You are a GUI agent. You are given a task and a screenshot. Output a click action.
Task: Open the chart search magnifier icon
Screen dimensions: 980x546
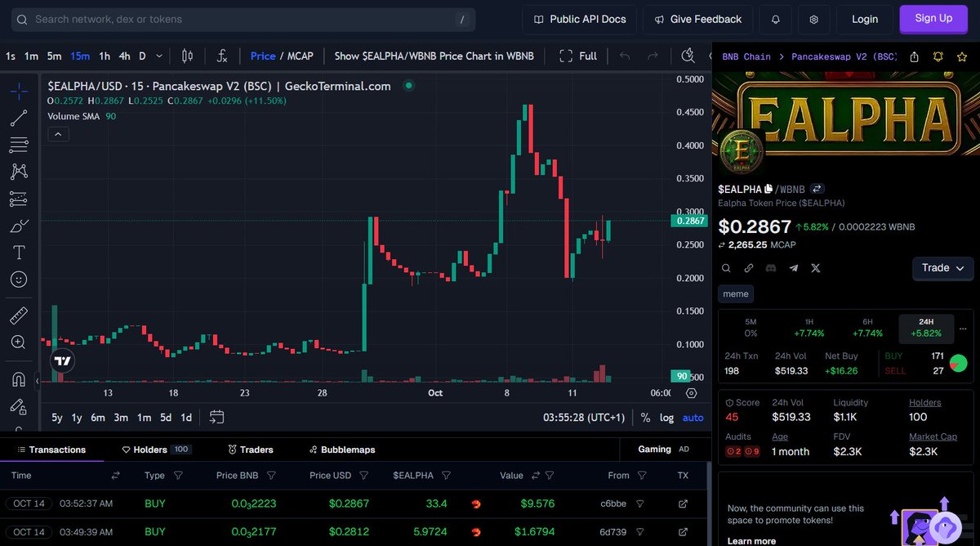pos(688,56)
